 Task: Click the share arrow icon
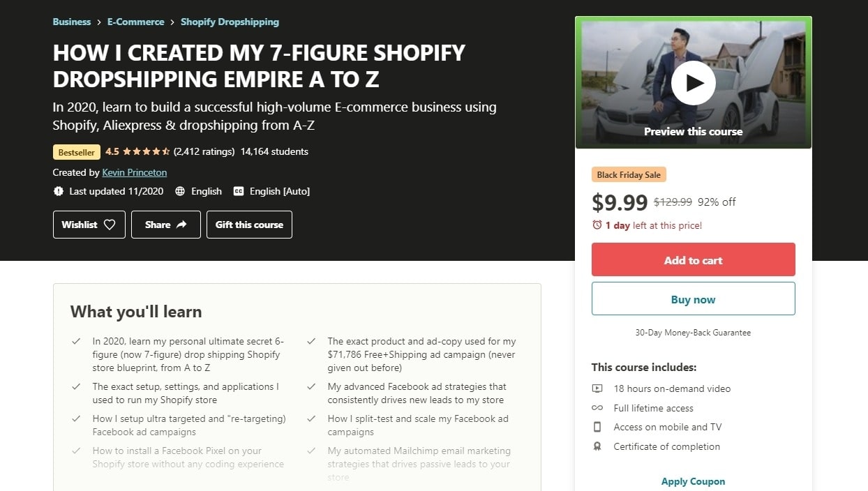point(182,225)
